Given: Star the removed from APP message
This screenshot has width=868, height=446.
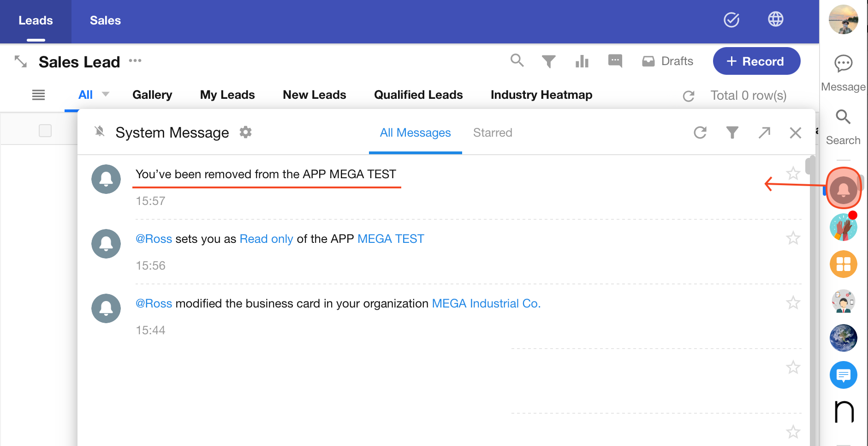Looking at the screenshot, I should coord(793,174).
